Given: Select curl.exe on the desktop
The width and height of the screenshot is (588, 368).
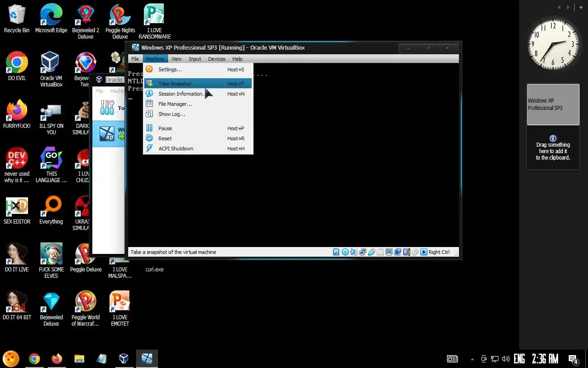Looking at the screenshot, I should click(x=154, y=270).
